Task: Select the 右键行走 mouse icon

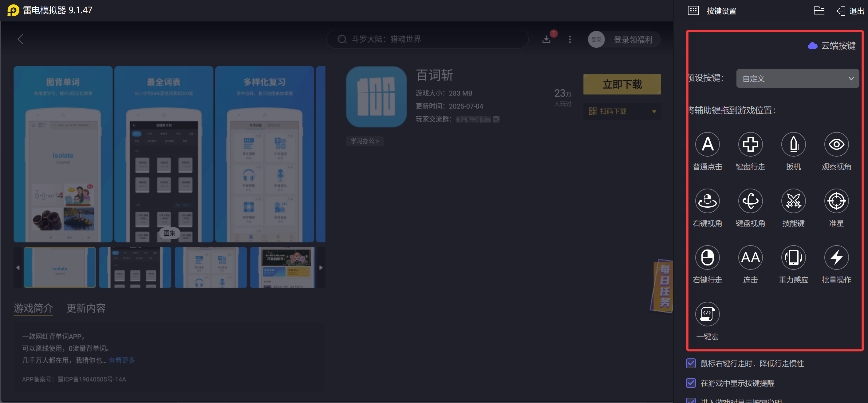Action: click(707, 258)
